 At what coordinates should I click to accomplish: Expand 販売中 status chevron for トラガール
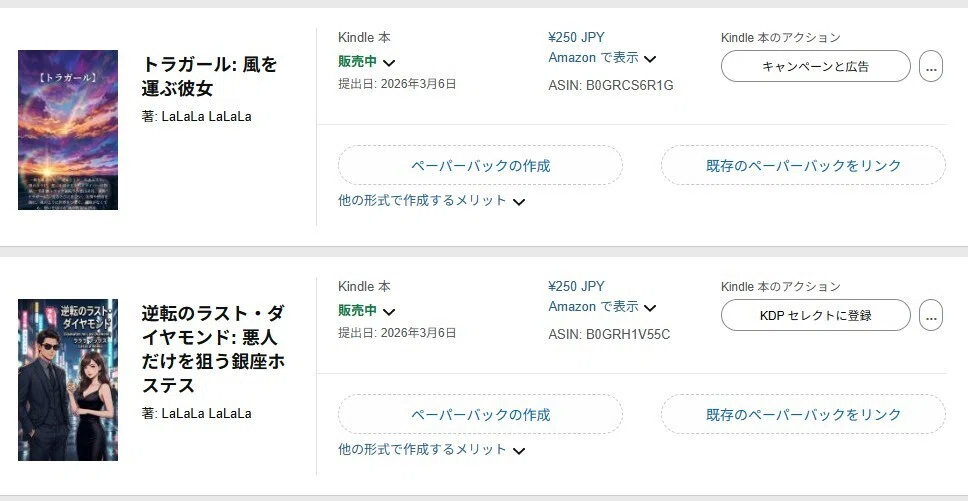[x=389, y=62]
